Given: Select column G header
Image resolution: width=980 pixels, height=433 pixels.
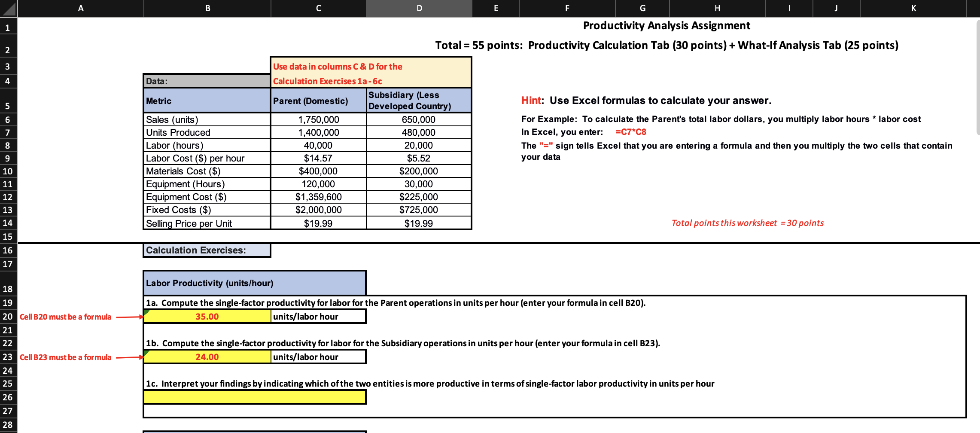Looking at the screenshot, I should tap(642, 8).
